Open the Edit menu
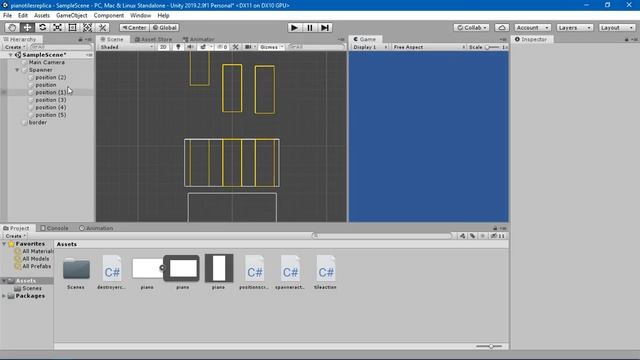Screen dimensions: 640x360 (23, 16)
